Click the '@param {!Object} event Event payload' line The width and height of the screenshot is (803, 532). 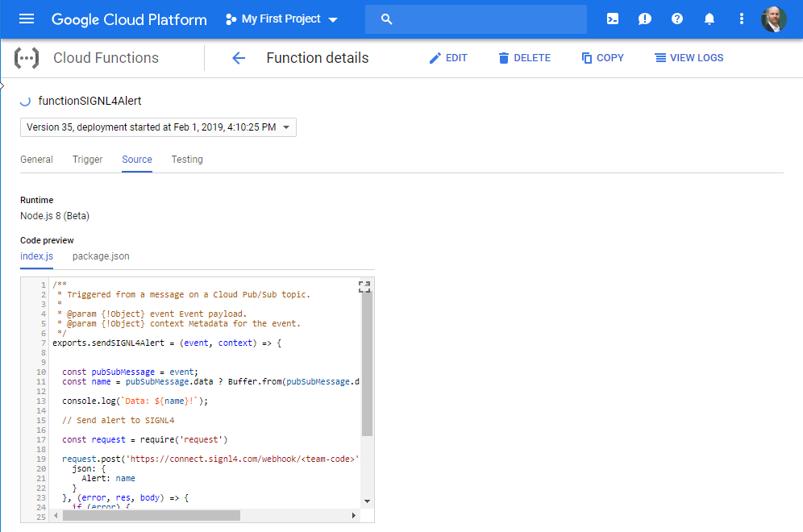coord(152,314)
